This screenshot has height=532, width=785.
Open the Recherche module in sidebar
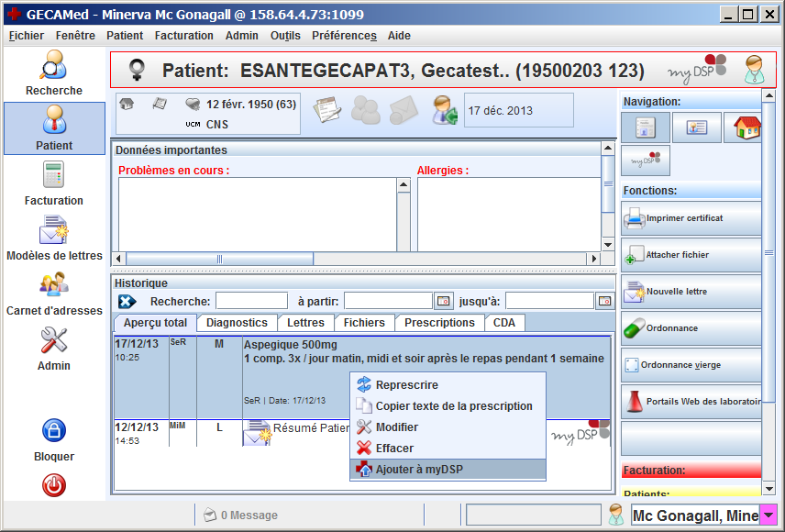(x=53, y=72)
